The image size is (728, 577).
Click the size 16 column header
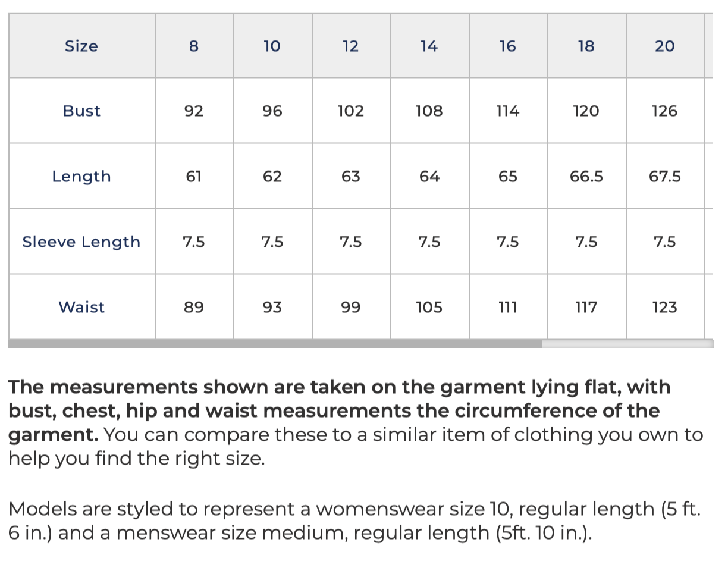click(x=509, y=46)
